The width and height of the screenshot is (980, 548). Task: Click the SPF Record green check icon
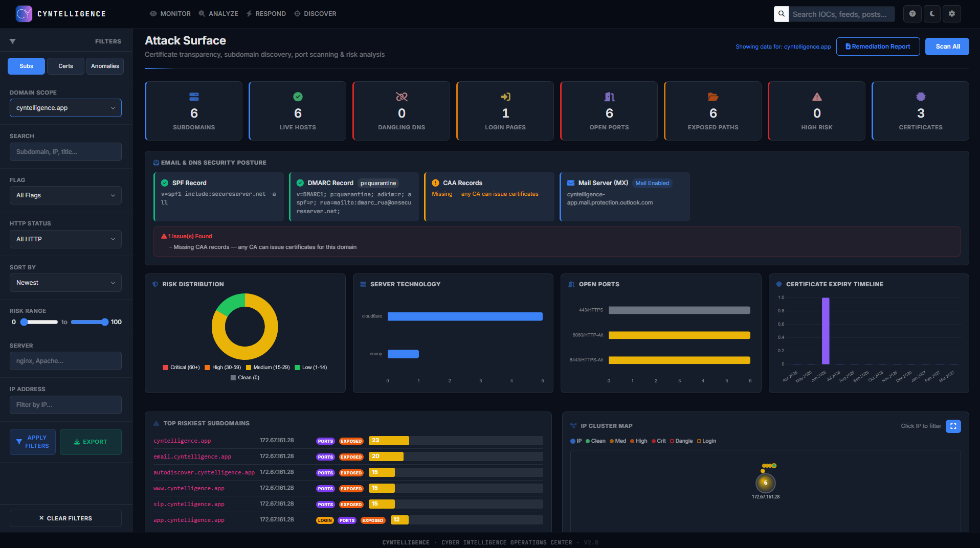click(x=165, y=183)
